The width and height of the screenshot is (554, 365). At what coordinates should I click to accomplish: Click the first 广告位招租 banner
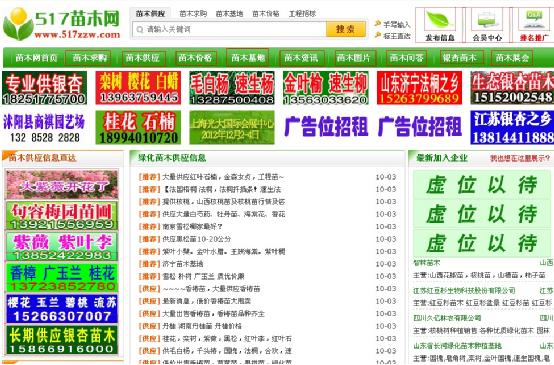coord(325,127)
